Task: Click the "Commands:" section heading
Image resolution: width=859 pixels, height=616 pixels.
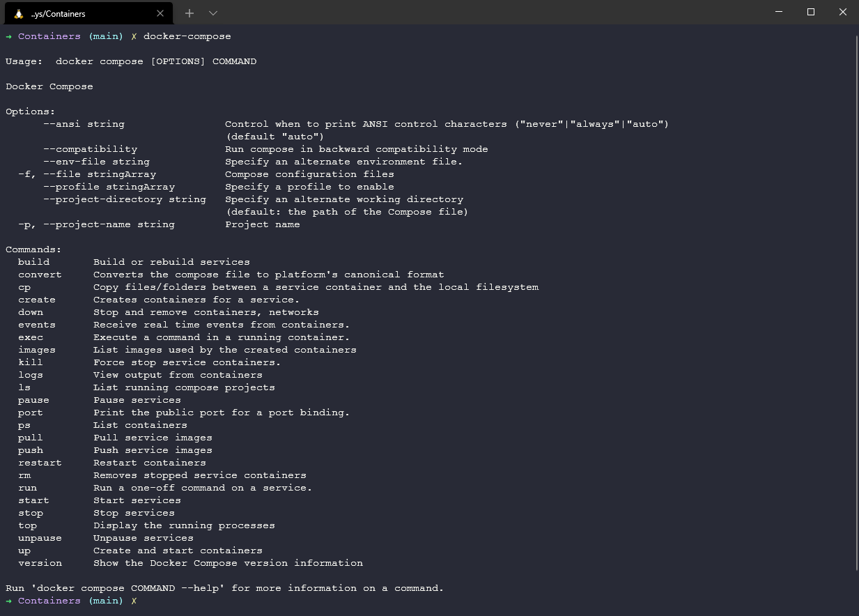Action: click(33, 249)
